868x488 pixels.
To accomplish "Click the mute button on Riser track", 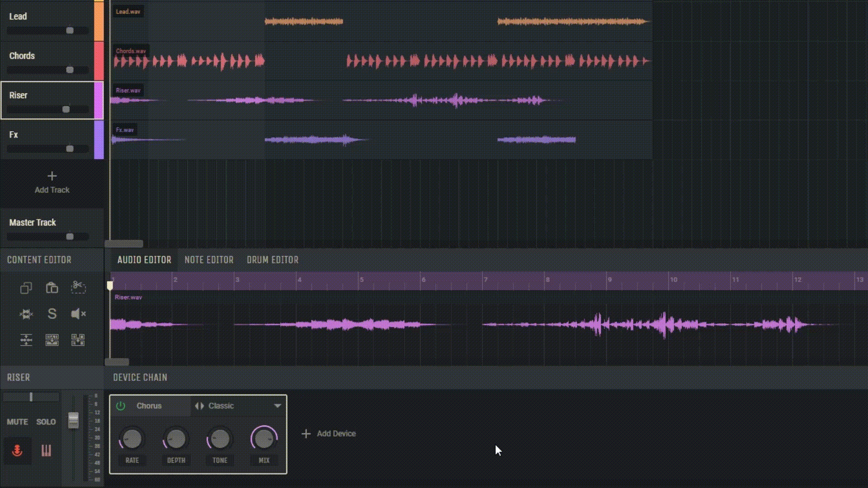I will coord(17,421).
